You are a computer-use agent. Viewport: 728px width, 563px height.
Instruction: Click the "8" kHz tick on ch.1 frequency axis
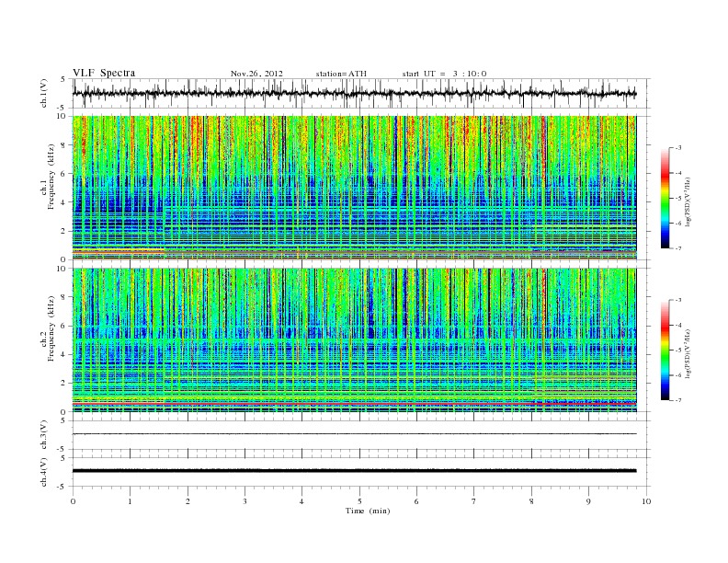point(63,145)
